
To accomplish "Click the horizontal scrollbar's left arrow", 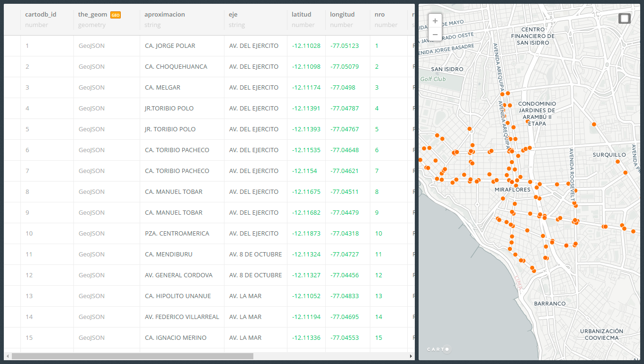I will 7,356.
